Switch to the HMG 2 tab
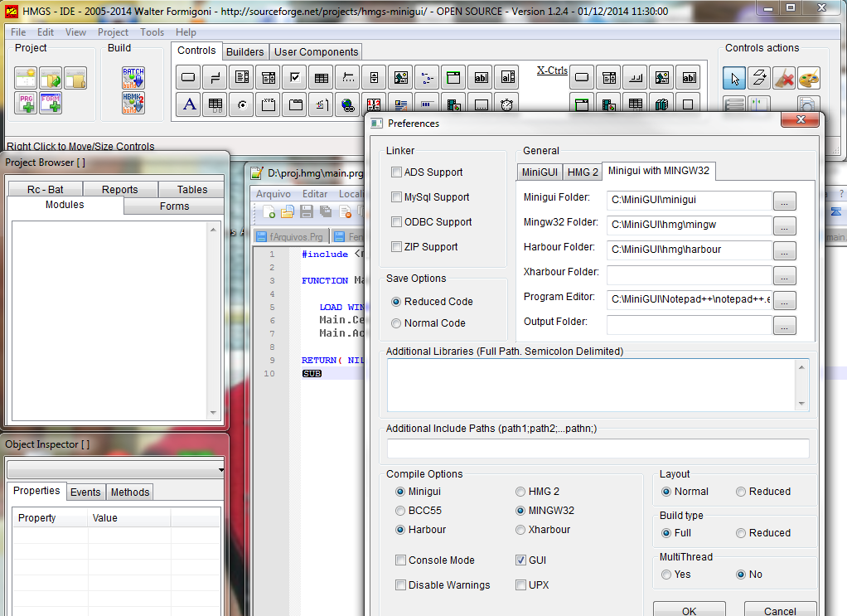This screenshot has height=616, width=847. [x=582, y=172]
